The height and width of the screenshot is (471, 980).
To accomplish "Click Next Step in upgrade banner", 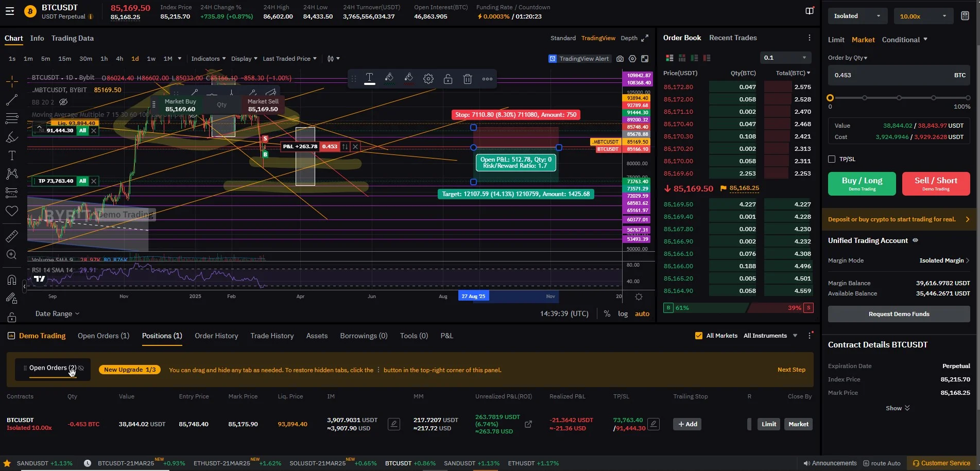I will (x=792, y=370).
